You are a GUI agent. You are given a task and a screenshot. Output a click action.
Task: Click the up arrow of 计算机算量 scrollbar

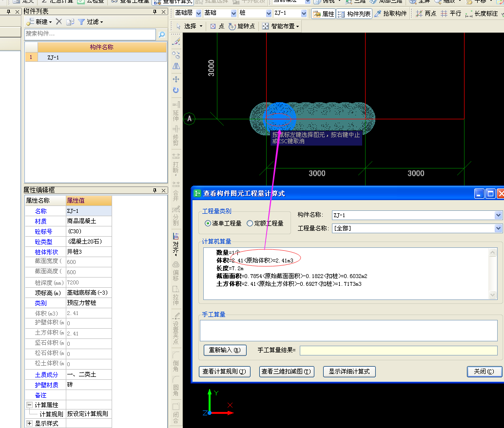point(492,253)
